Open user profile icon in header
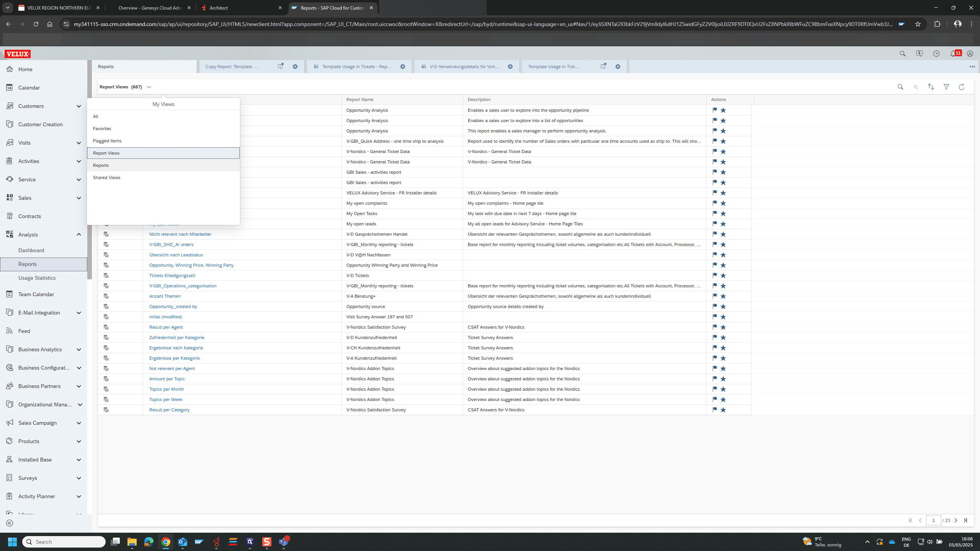The image size is (980, 551). pos(970,54)
